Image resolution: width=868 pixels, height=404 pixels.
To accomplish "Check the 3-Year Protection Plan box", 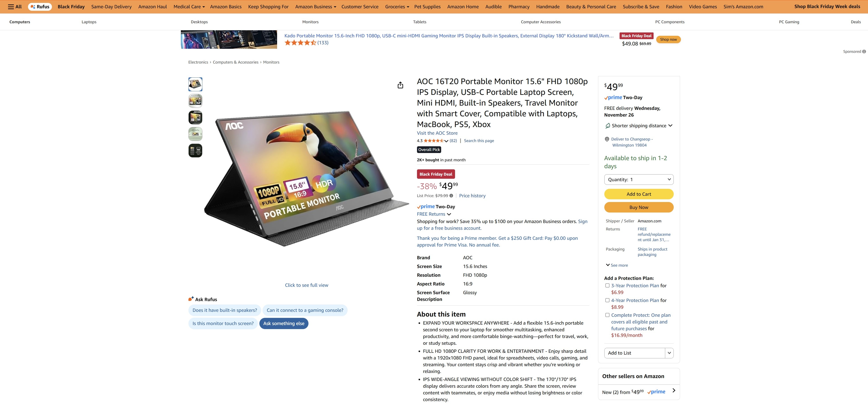I will [x=607, y=285].
